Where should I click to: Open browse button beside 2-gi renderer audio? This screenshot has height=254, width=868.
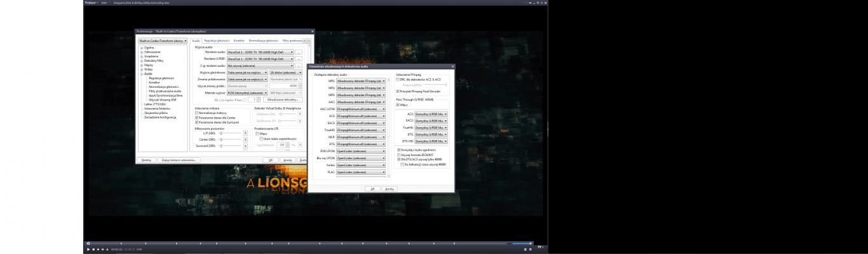point(299,66)
